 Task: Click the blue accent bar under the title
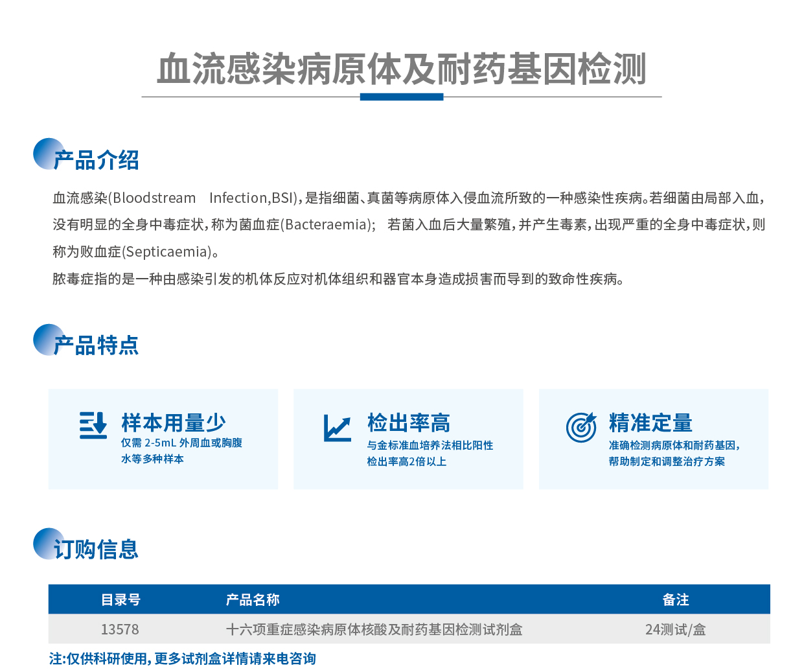tap(402, 97)
